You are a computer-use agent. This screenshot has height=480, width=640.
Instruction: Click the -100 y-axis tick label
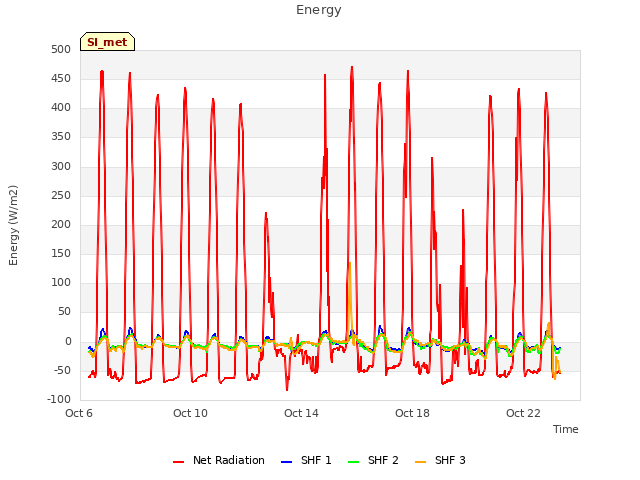point(59,399)
